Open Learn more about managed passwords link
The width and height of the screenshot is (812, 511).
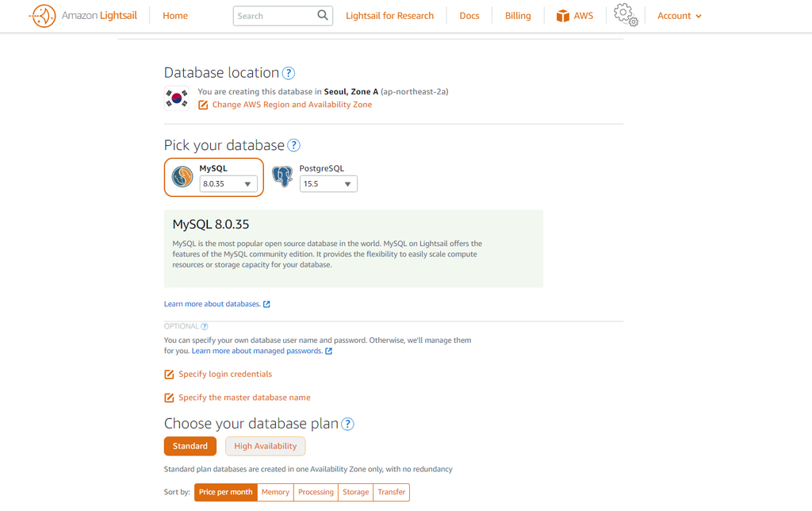[x=258, y=351]
